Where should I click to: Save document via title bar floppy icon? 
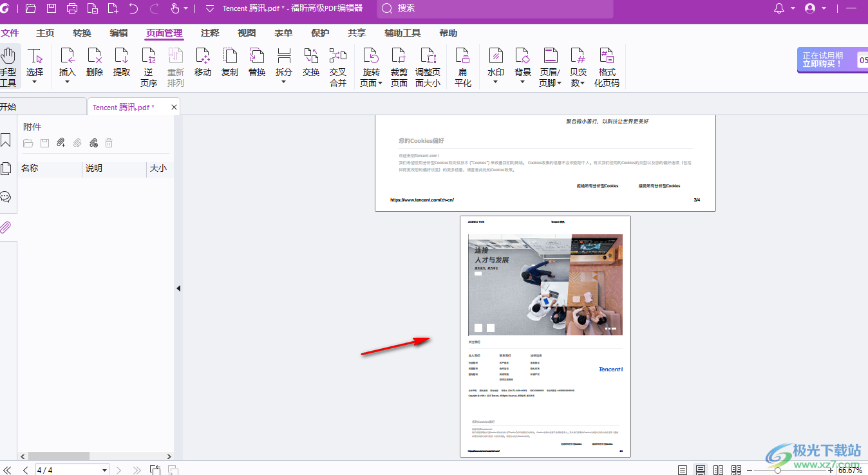(52, 8)
